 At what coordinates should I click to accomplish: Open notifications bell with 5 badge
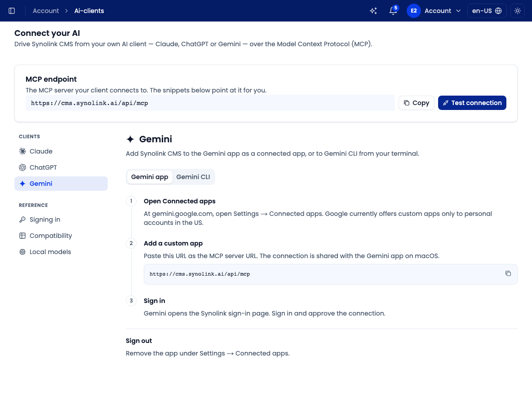tap(393, 10)
